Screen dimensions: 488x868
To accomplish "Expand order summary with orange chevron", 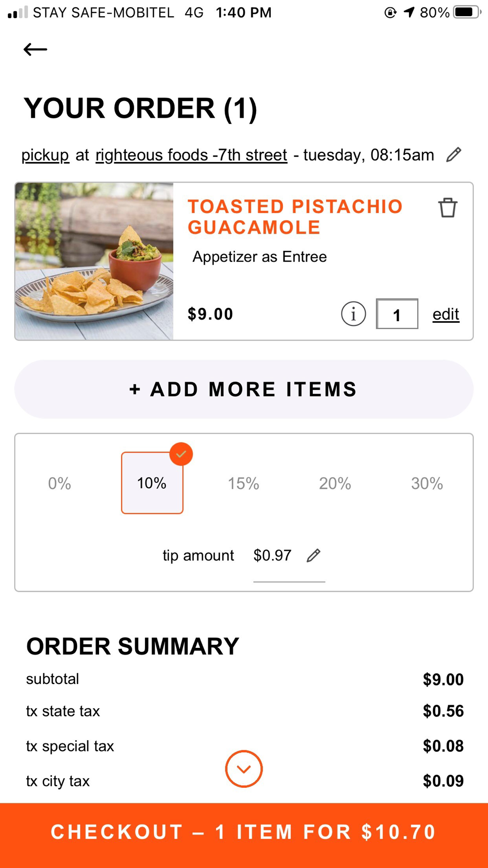I will coord(244,769).
